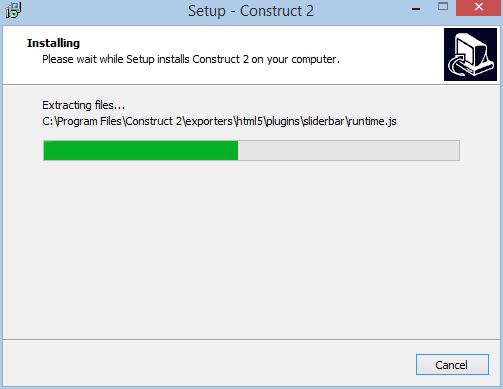503x389 pixels.
Task: Click 'Construct 2' in the header description
Action: pos(220,59)
